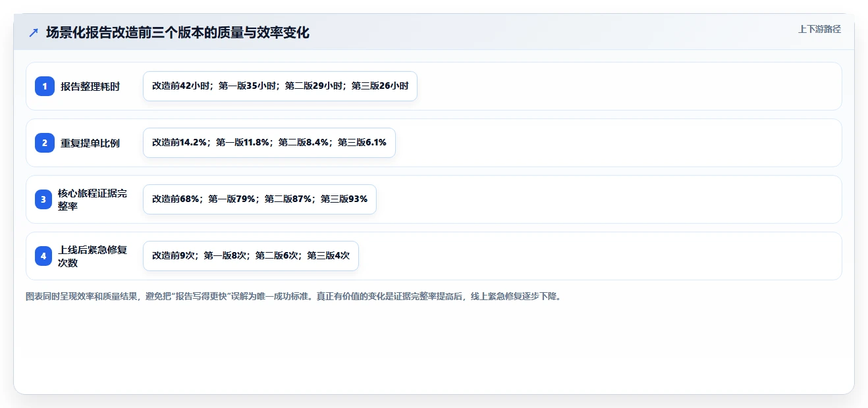The width and height of the screenshot is (868, 408).
Task: Open the 上下游路径 link in the header
Action: tap(819, 29)
